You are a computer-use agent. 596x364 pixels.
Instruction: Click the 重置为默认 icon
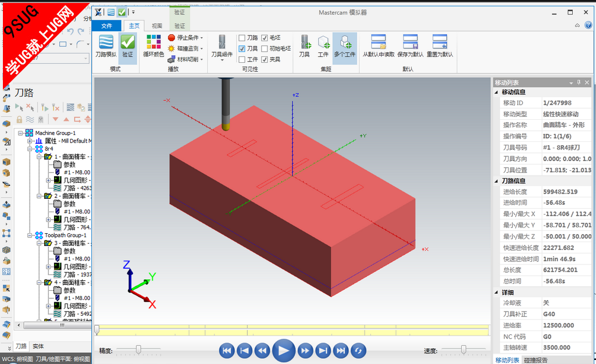pos(440,46)
